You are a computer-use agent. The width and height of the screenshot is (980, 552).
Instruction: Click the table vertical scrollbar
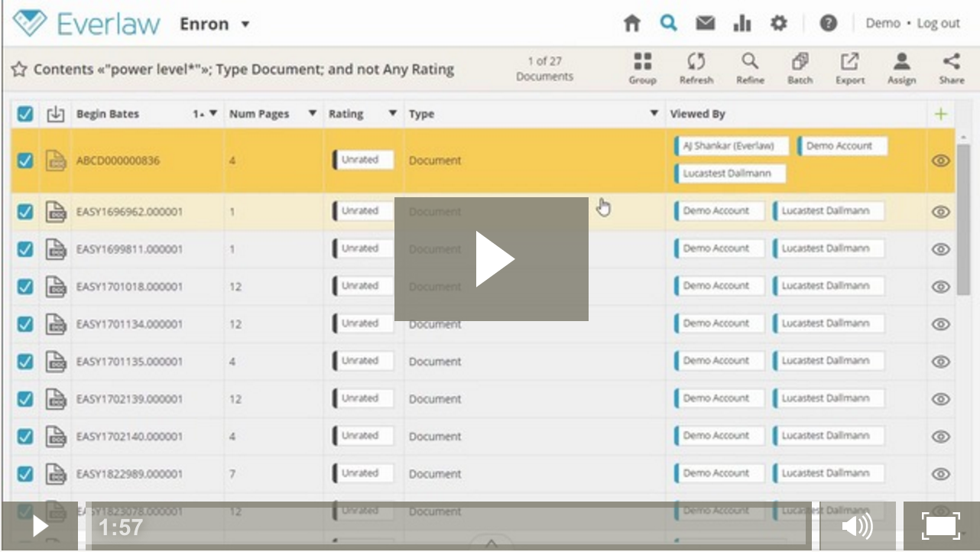[964, 218]
